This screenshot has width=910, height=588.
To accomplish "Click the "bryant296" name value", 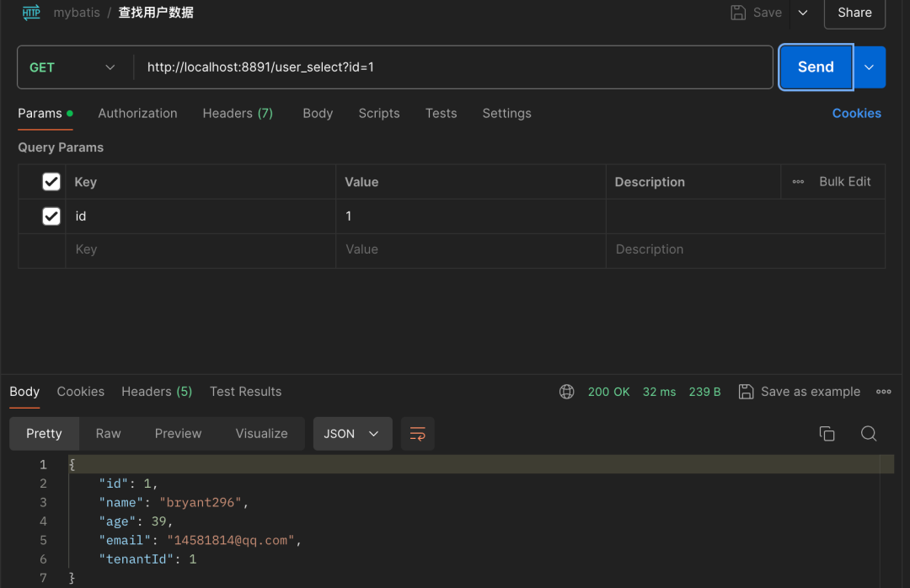I will 201,503.
